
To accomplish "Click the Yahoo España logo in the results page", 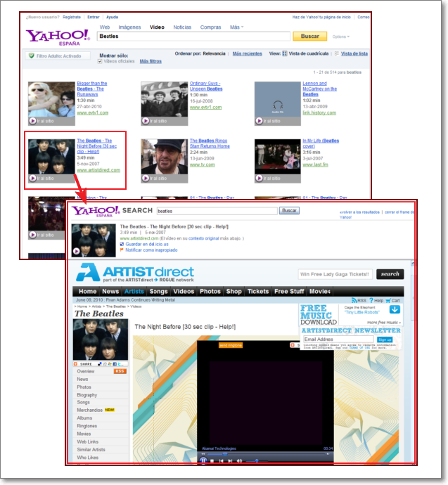I will pyautogui.click(x=58, y=37).
